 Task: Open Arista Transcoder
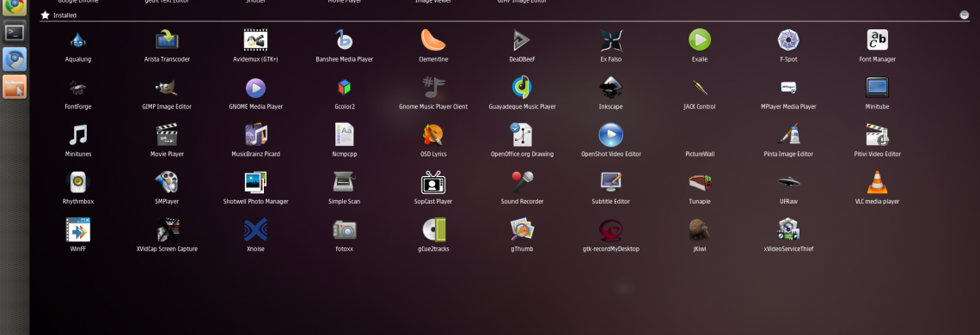tap(167, 40)
